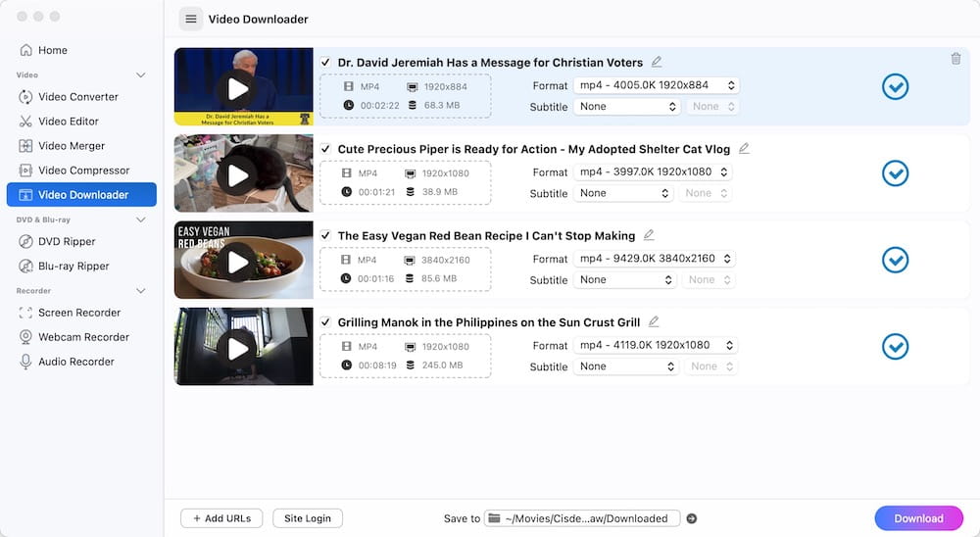Viewport: 980px width, 537px height.
Task: Open Format dropdown mp4 - 3997.0K 1920x1080
Action: click(x=653, y=171)
